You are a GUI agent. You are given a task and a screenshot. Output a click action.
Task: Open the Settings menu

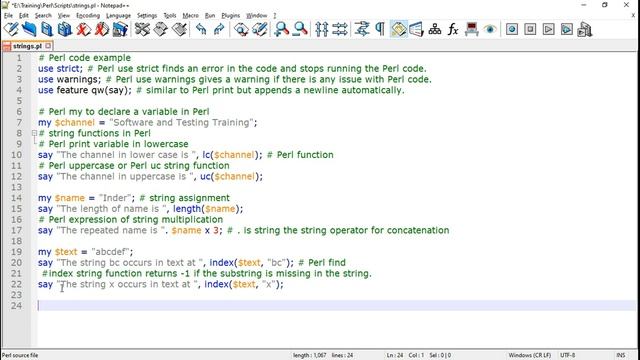pyautogui.click(x=147, y=16)
